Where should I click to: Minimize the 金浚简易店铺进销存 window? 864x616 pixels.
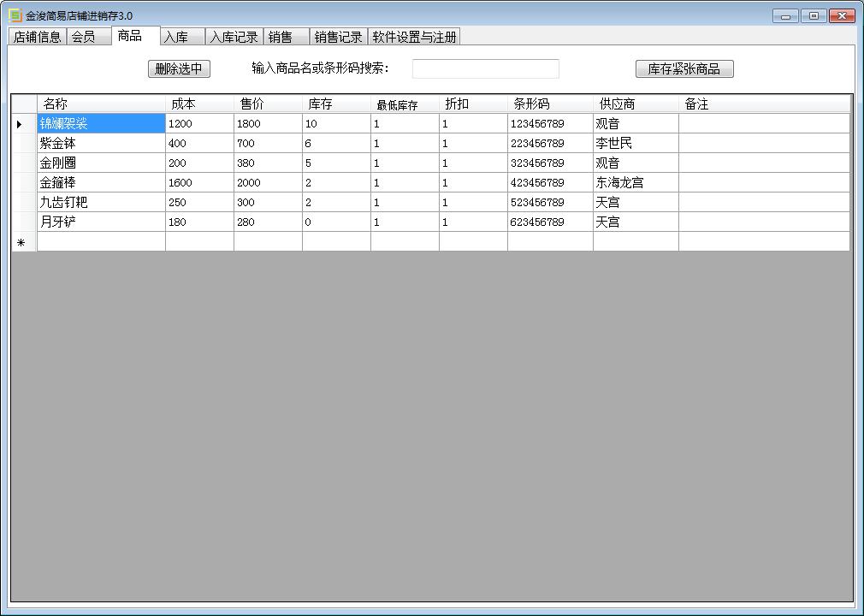(x=785, y=16)
